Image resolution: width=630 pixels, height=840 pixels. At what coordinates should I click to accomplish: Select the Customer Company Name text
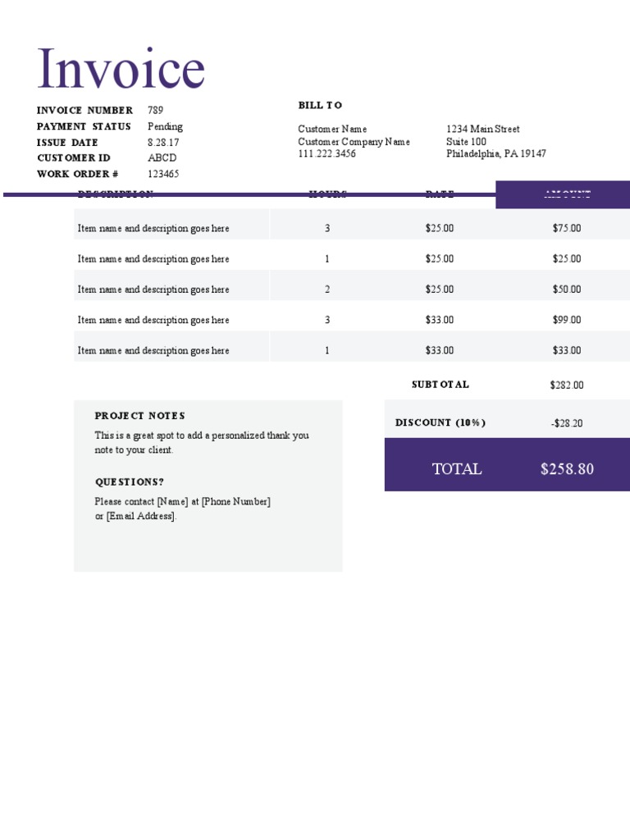[354, 142]
